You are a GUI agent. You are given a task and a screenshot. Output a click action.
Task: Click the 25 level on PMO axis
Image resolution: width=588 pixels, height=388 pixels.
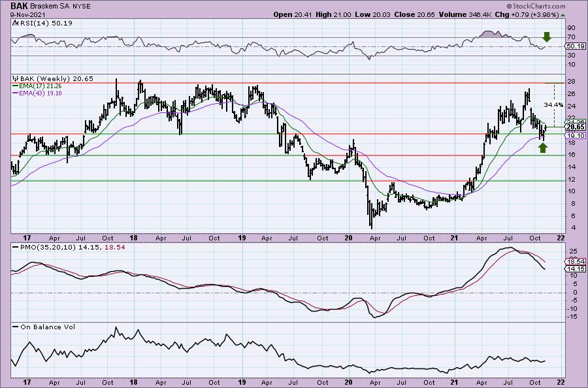572,250
